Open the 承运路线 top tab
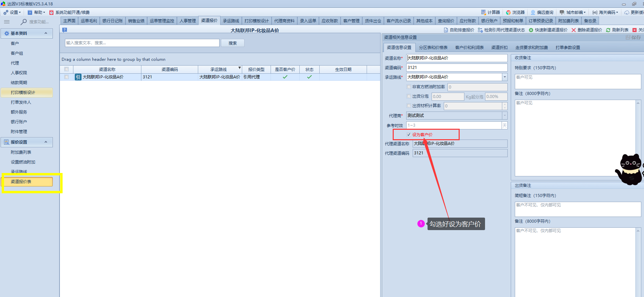The width and height of the screenshot is (644, 297). (x=231, y=21)
